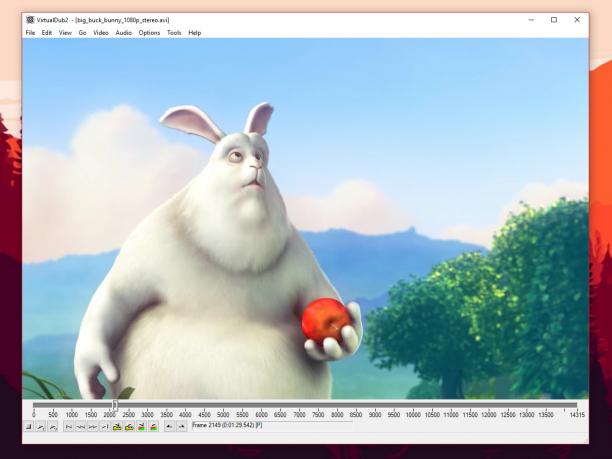Scan forward for next scene change
The height and width of the screenshot is (459, 612).
[x=153, y=427]
